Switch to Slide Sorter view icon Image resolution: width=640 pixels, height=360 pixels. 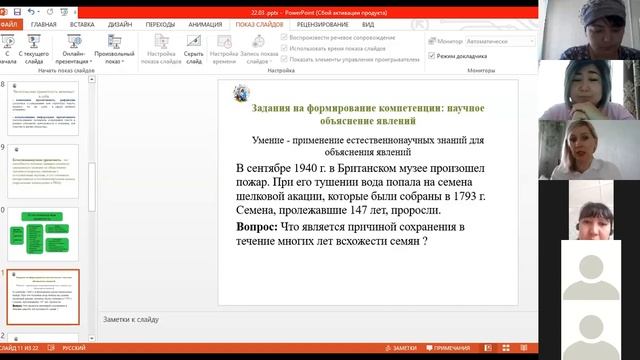point(506,348)
